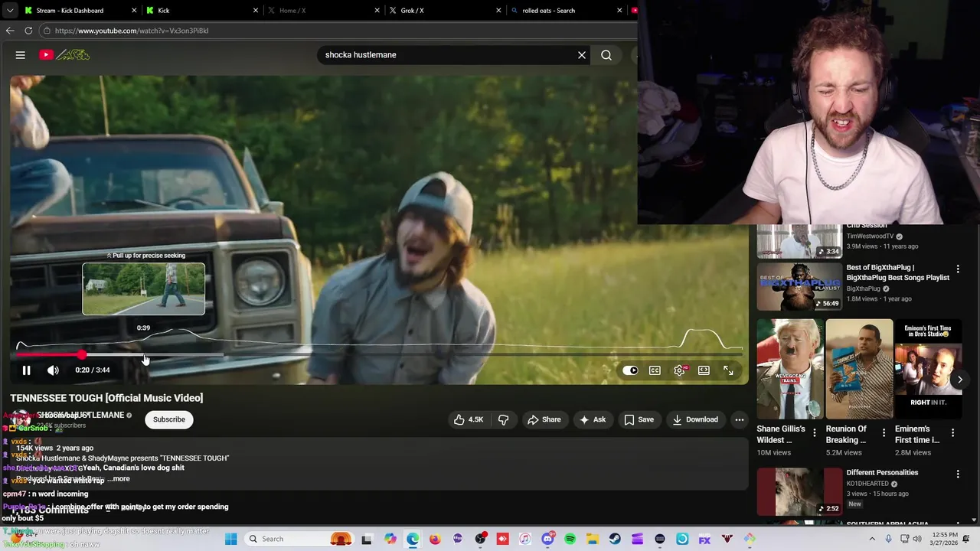Screen dimensions: 980x551
Task: Enter full screen mode
Action: tap(728, 370)
